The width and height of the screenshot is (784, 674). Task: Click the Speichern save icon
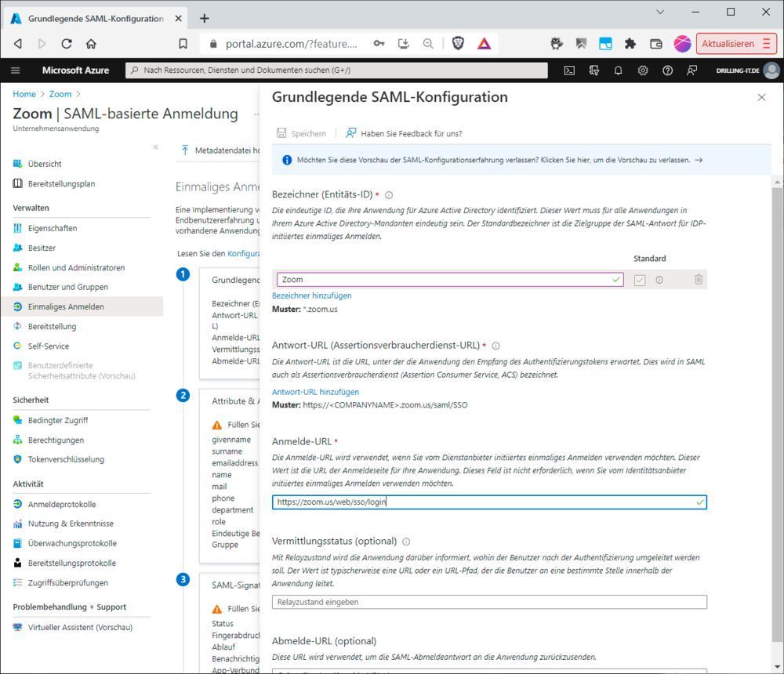click(x=284, y=132)
